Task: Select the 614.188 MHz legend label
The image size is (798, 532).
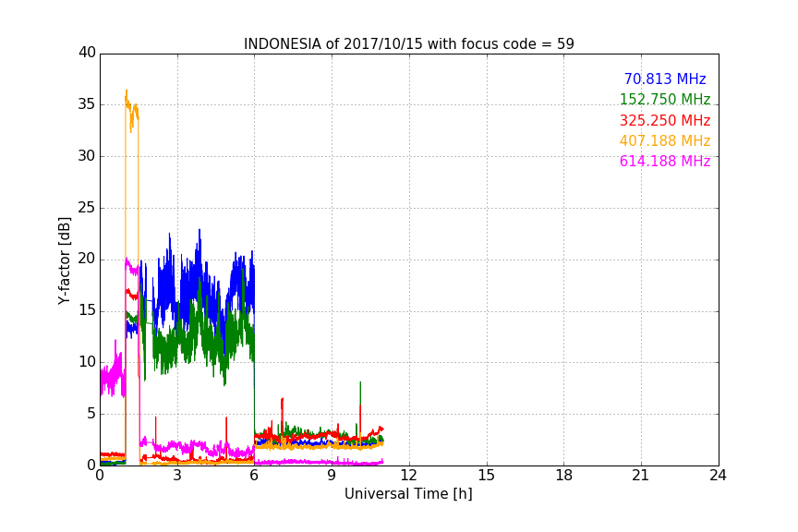Action: tap(665, 161)
